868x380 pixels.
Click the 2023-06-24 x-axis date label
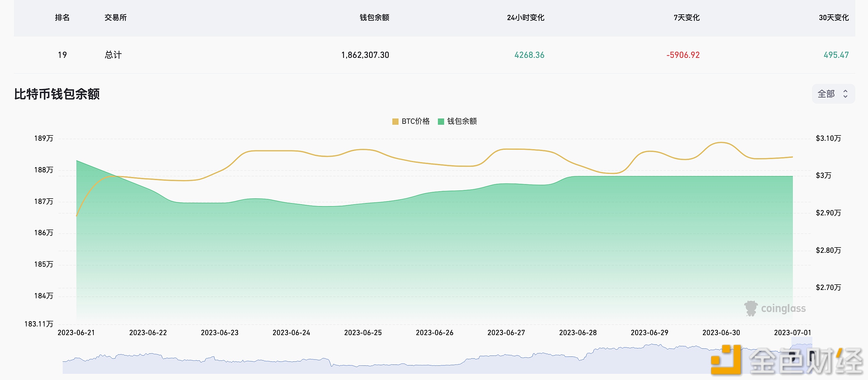point(291,333)
